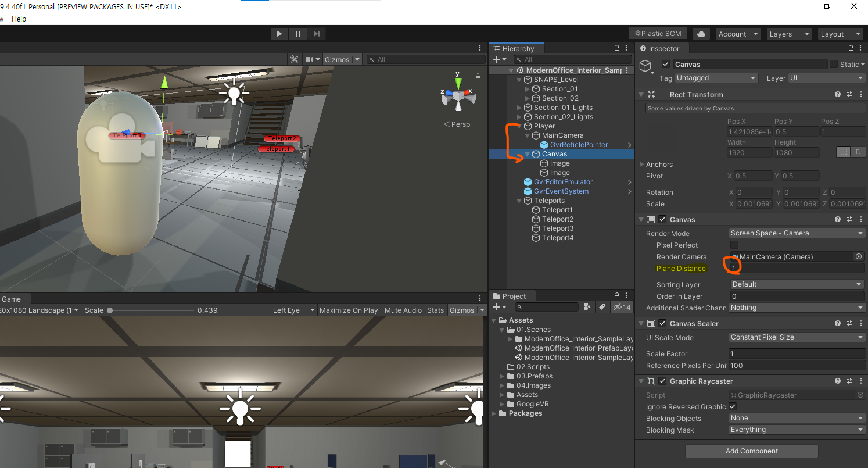
Task: Open the Layer dropdown showing UI
Action: coord(827,78)
